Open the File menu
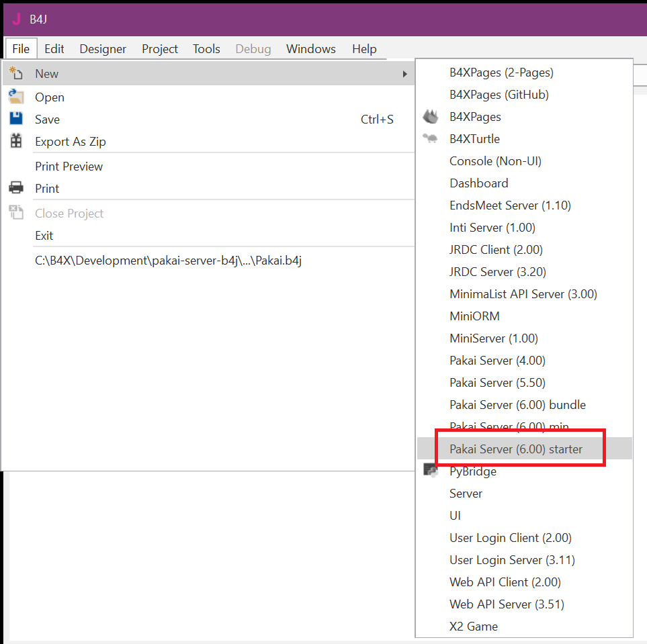This screenshot has height=644, width=647. pos(21,48)
